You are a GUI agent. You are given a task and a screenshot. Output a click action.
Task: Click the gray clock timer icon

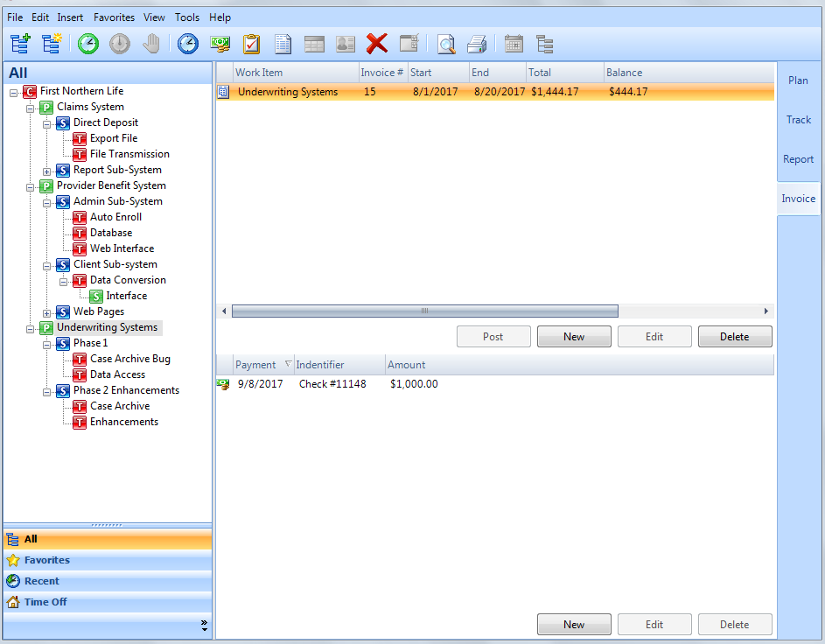tap(120, 44)
